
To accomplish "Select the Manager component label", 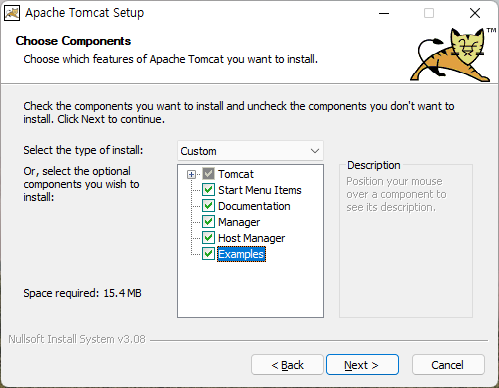I will click(x=239, y=222).
